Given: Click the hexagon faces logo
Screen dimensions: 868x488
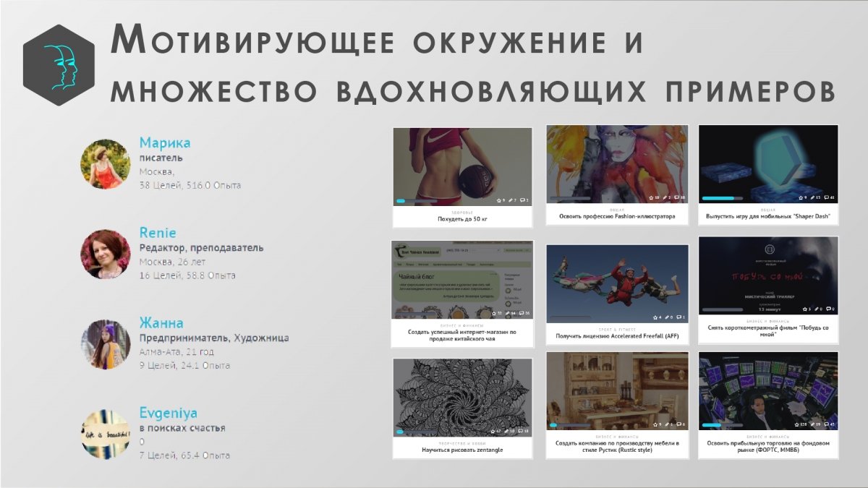Looking at the screenshot, I should pos(59,66).
